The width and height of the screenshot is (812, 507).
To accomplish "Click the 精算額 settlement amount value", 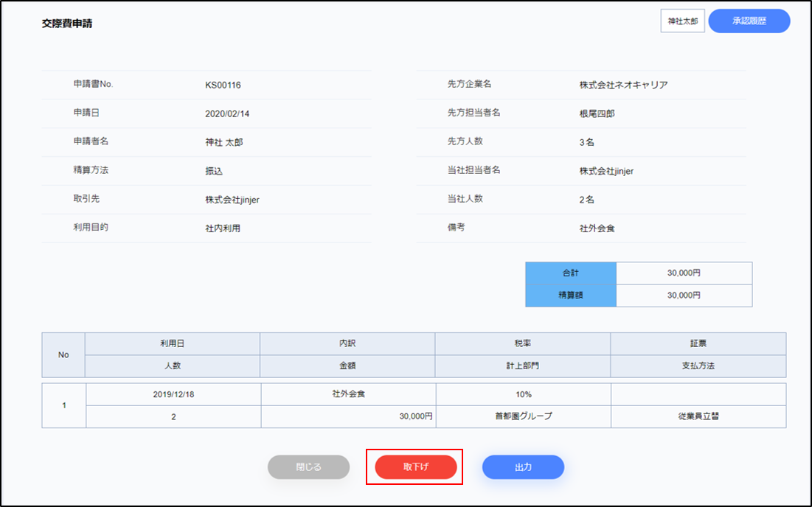I will coord(684,296).
